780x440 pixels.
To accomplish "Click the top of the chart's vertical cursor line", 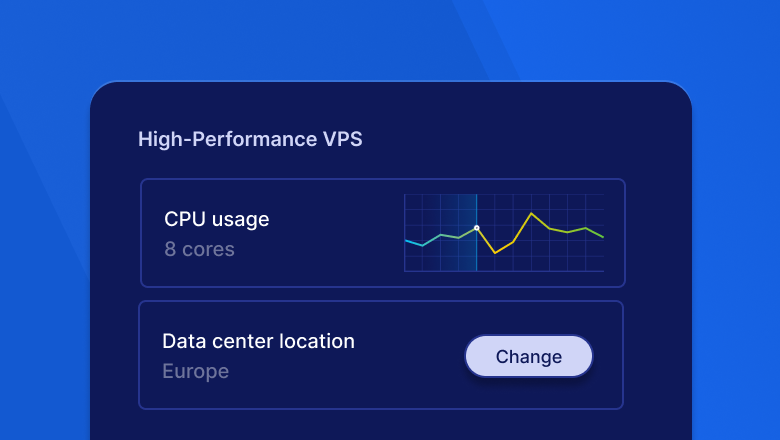I will click(x=476, y=196).
